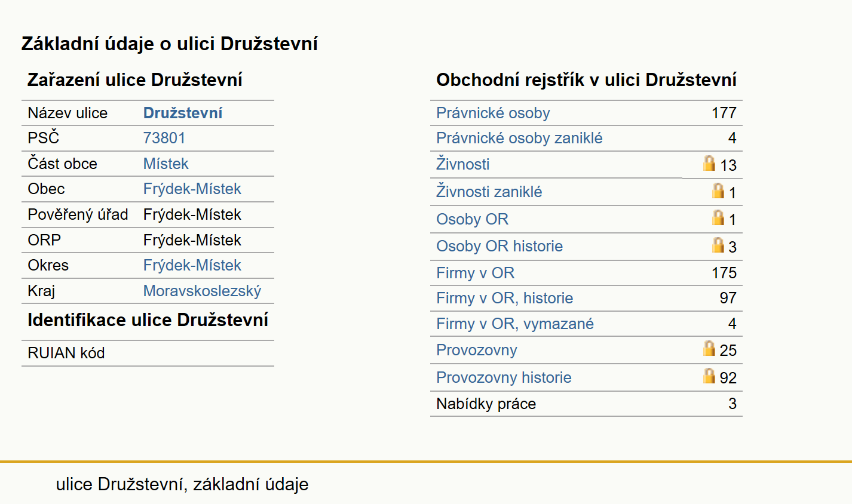Open postal code 73801 link
This screenshot has height=504, width=852.
[x=164, y=138]
